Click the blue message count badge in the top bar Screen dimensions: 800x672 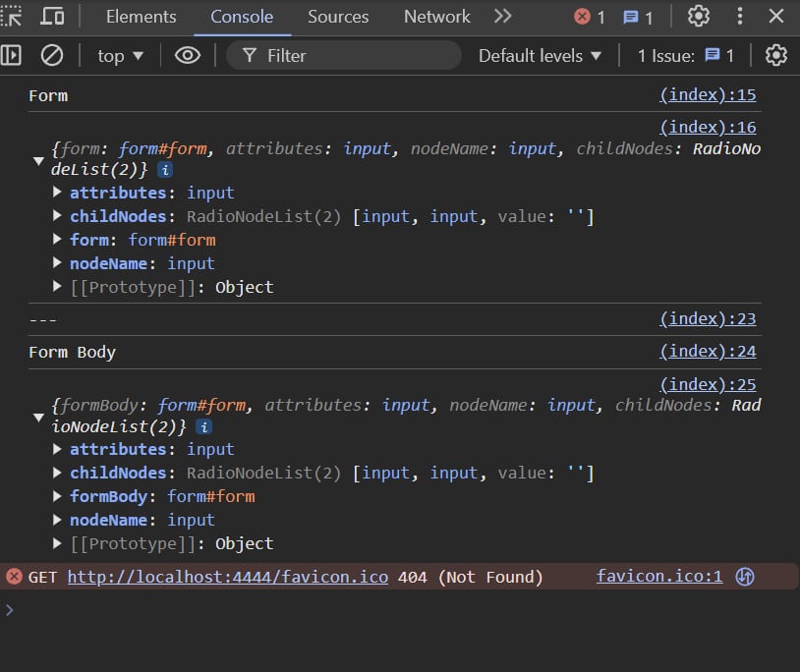(x=638, y=18)
